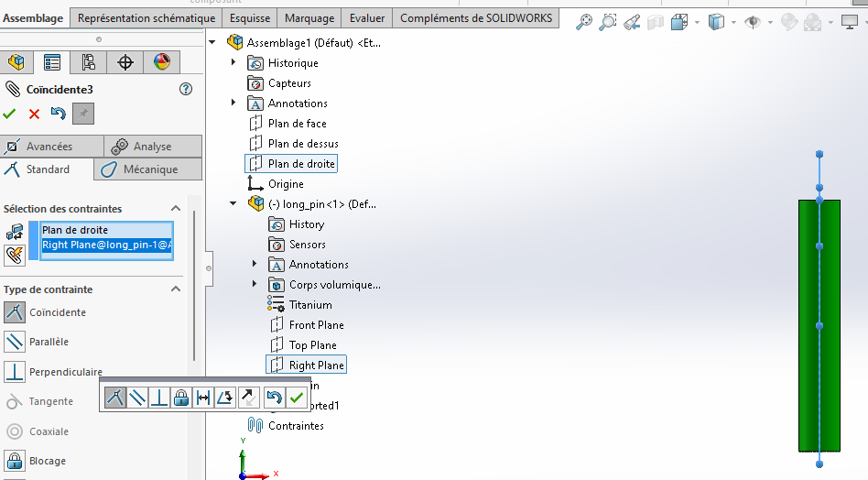Flip mate alignment in the popup toolbar

pos(248,398)
